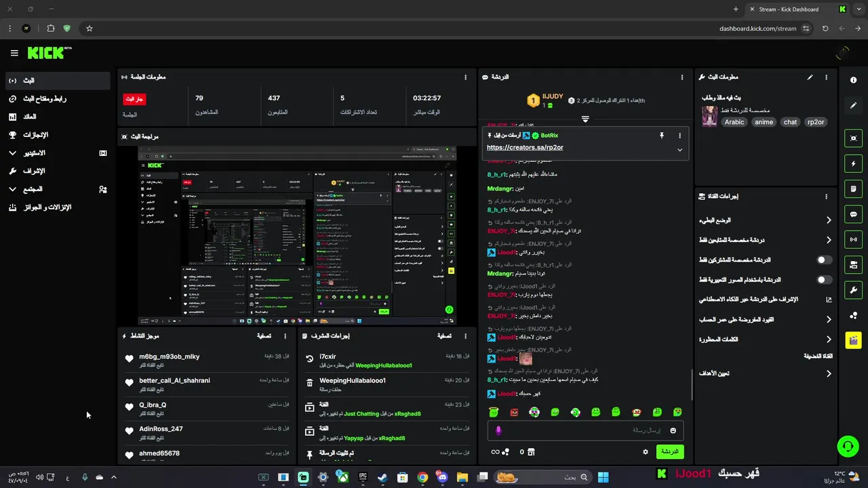This screenshot has height=488, width=868.
Task: Click the yellow clapperboard clip icon
Action: (853, 340)
